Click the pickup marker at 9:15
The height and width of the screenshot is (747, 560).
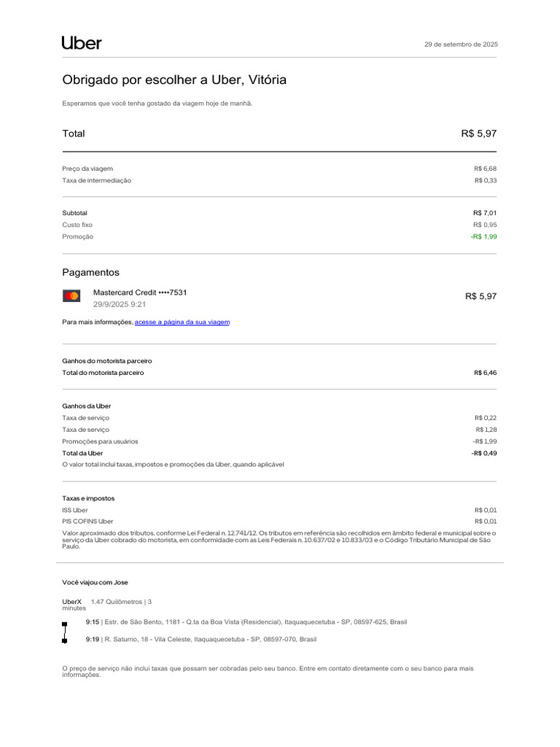point(64,624)
